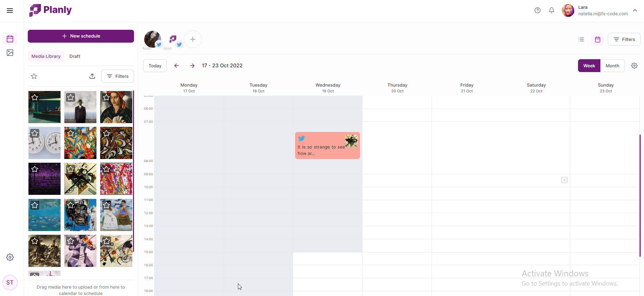The height and width of the screenshot is (296, 644).
Task: Go to previous week arrow
Action: click(x=176, y=66)
